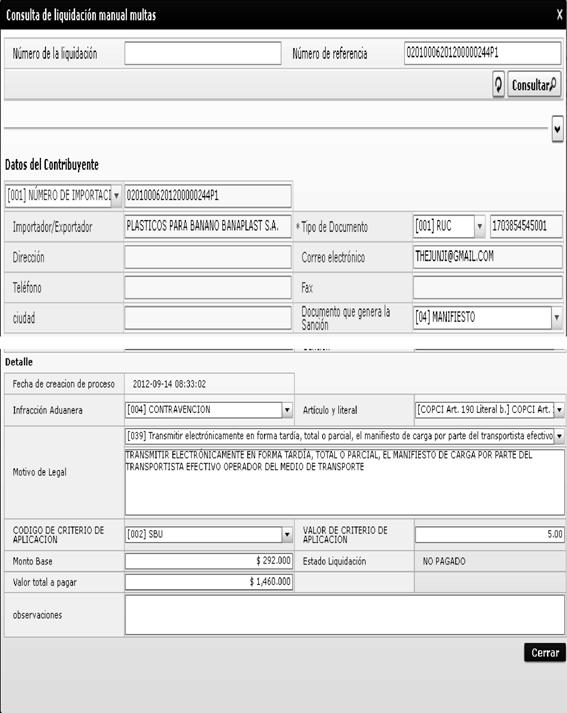Click the Datos del Contribuyente heading
The width and height of the screenshot is (567, 713).
(52, 165)
